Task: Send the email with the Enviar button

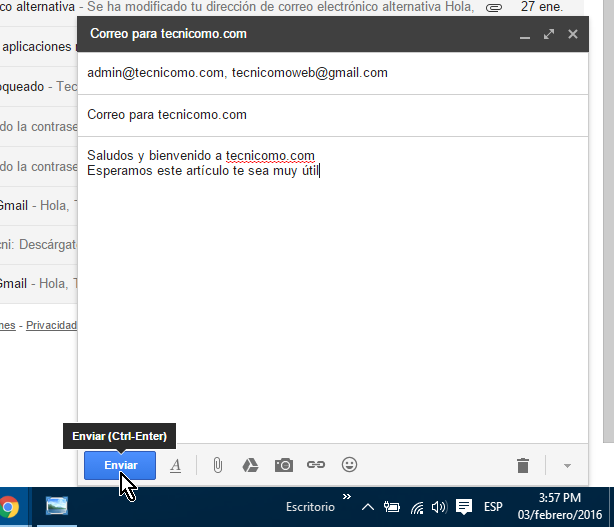Action: click(120, 465)
